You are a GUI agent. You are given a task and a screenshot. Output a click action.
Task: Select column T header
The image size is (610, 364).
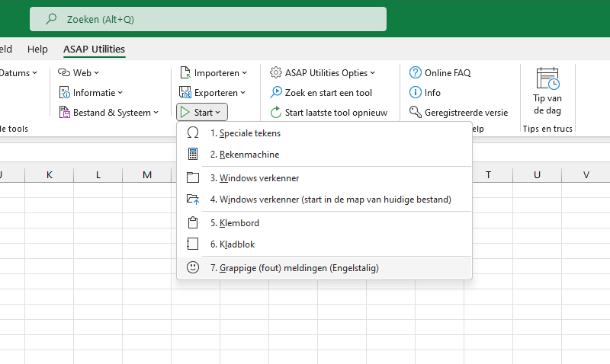coord(488,175)
